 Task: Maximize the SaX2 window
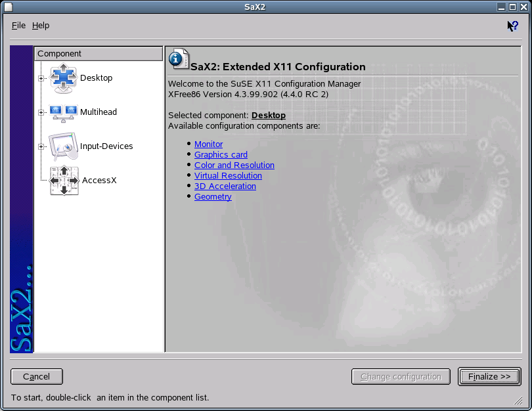click(x=513, y=7)
